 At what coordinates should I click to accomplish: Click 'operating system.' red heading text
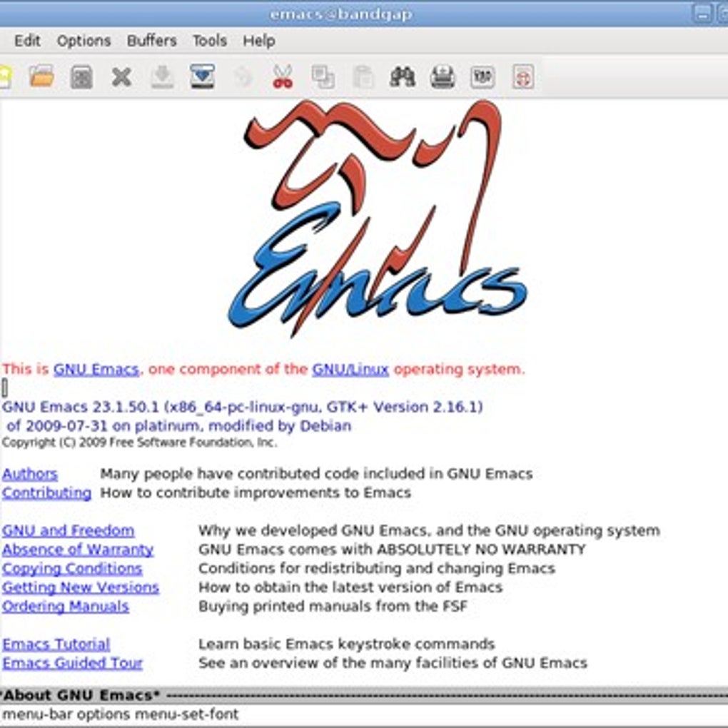click(x=459, y=370)
